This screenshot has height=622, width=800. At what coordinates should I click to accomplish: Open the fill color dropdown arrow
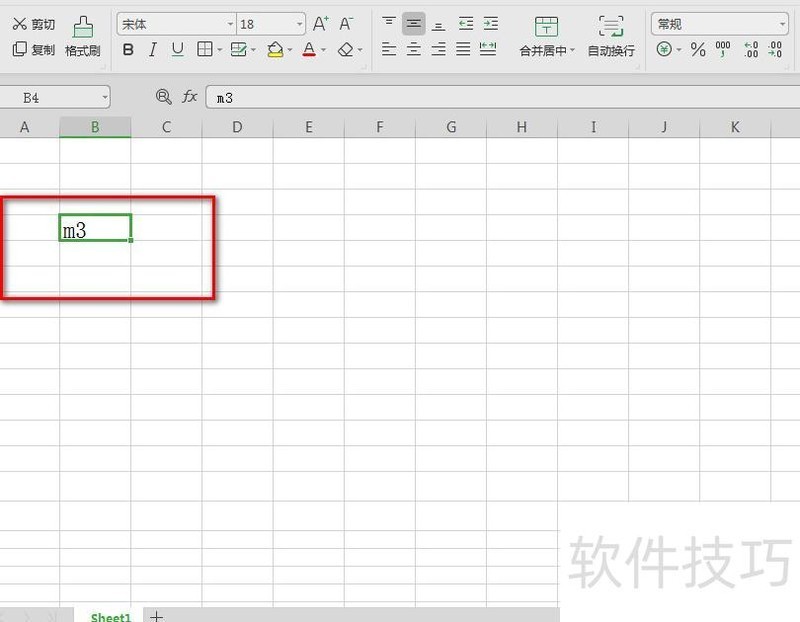[x=290, y=50]
